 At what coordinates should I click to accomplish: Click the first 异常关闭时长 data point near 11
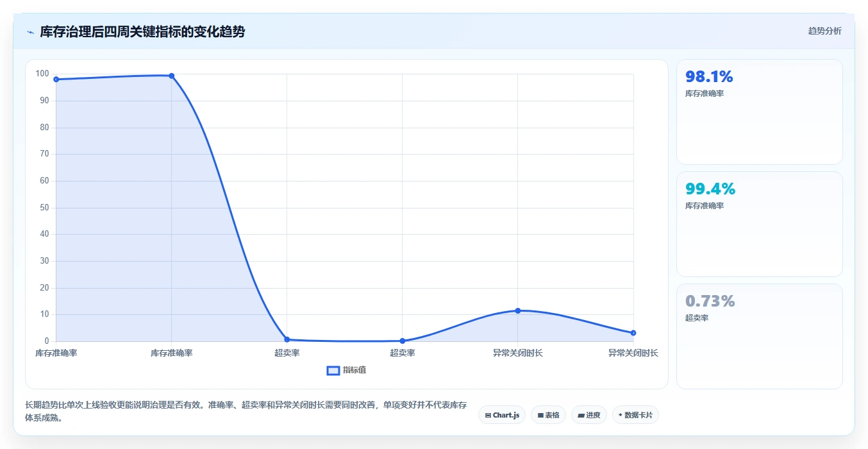(x=517, y=310)
